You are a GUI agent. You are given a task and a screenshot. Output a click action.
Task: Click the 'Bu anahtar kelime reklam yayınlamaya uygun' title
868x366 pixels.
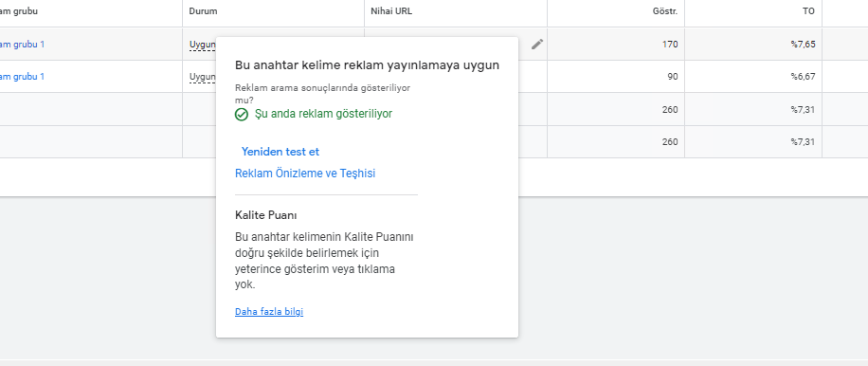coord(367,65)
